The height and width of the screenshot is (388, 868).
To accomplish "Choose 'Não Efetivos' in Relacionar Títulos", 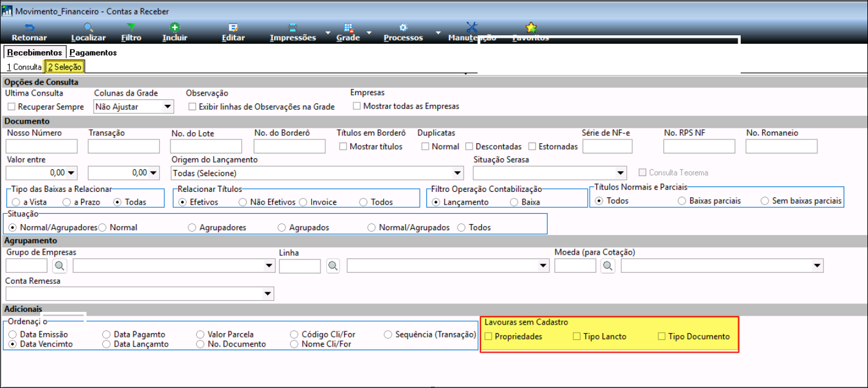I will point(243,202).
